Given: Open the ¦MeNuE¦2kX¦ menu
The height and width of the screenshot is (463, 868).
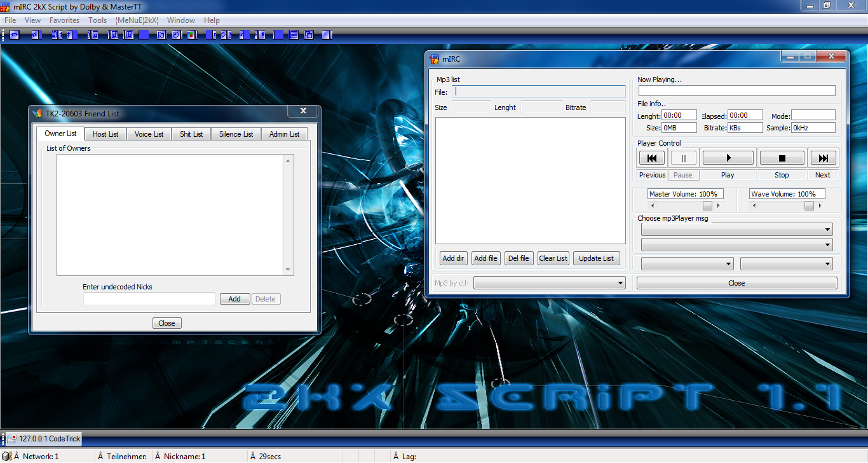Looking at the screenshot, I should [x=137, y=20].
